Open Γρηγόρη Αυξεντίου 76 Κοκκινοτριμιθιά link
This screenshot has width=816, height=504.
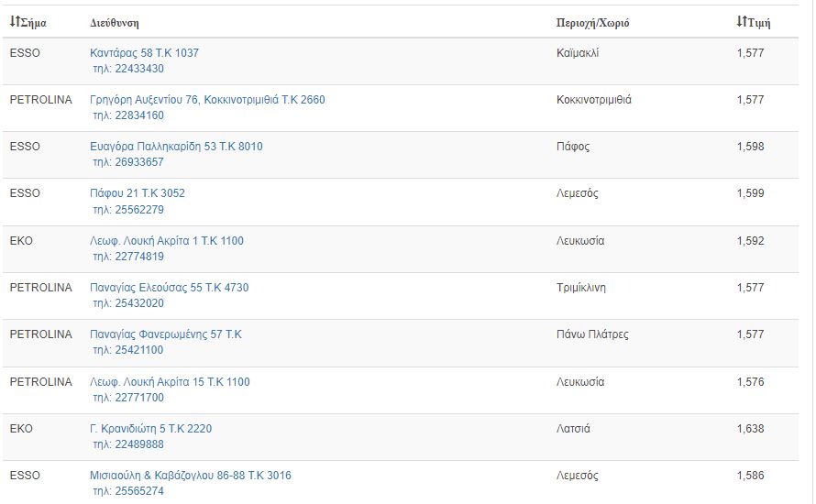click(207, 100)
